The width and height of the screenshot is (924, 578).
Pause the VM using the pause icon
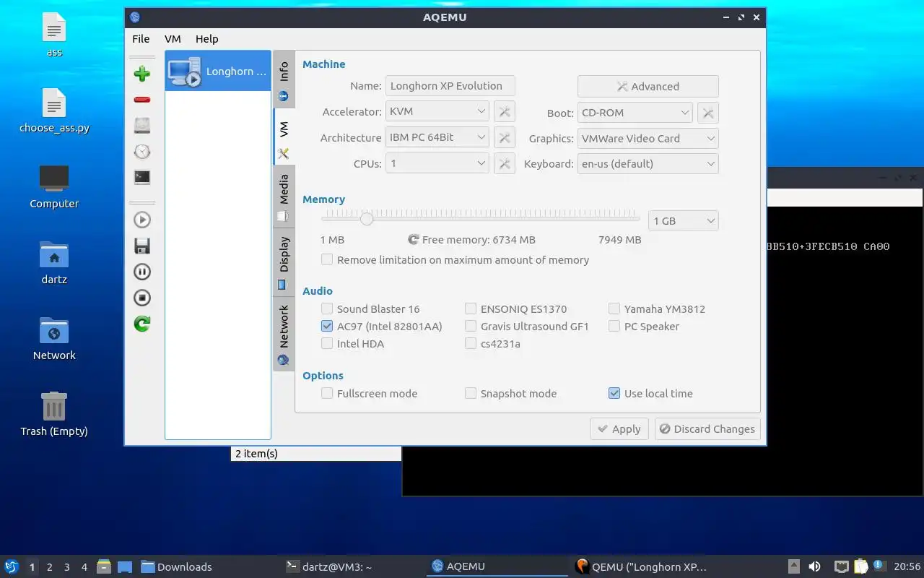pyautogui.click(x=142, y=272)
